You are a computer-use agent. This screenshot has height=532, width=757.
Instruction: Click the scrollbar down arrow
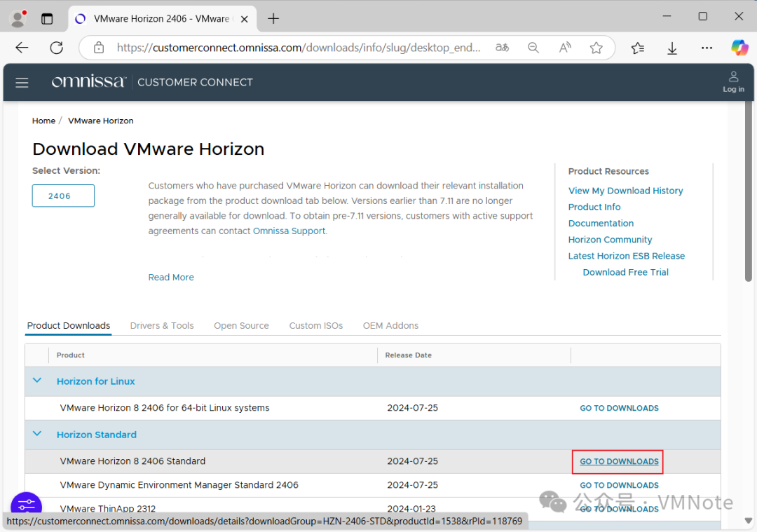pyautogui.click(x=749, y=520)
